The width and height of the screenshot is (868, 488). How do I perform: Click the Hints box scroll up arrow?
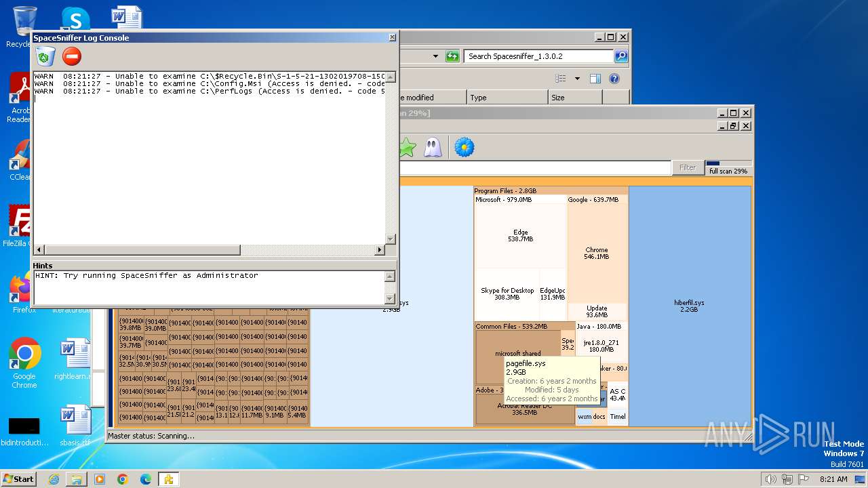pos(390,276)
